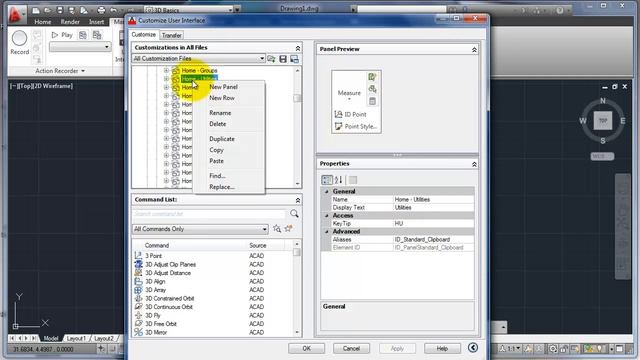Select the 3D Free Orbit command
640x360 pixels.
tap(161, 324)
